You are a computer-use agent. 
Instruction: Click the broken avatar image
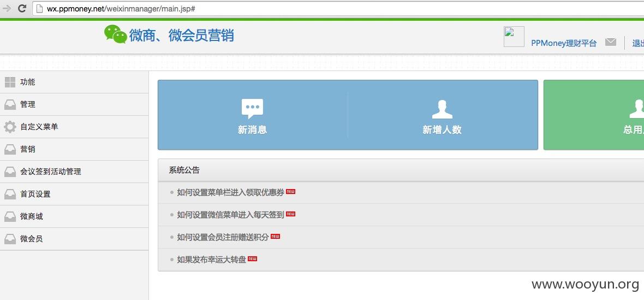514,37
